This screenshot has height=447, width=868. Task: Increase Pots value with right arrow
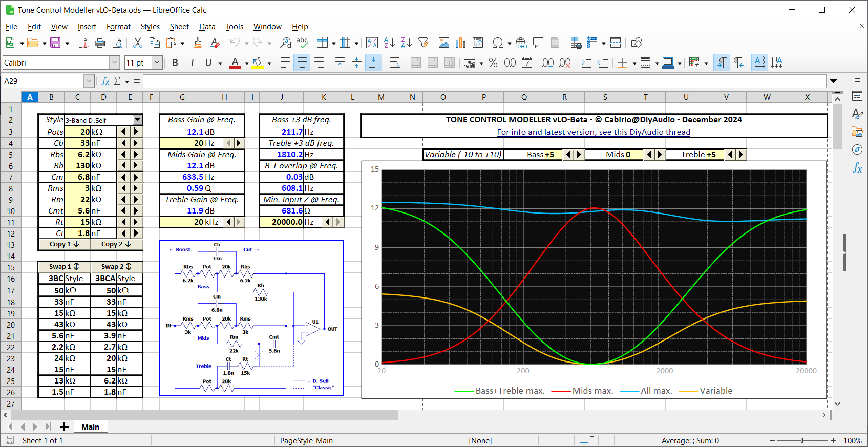coord(136,132)
